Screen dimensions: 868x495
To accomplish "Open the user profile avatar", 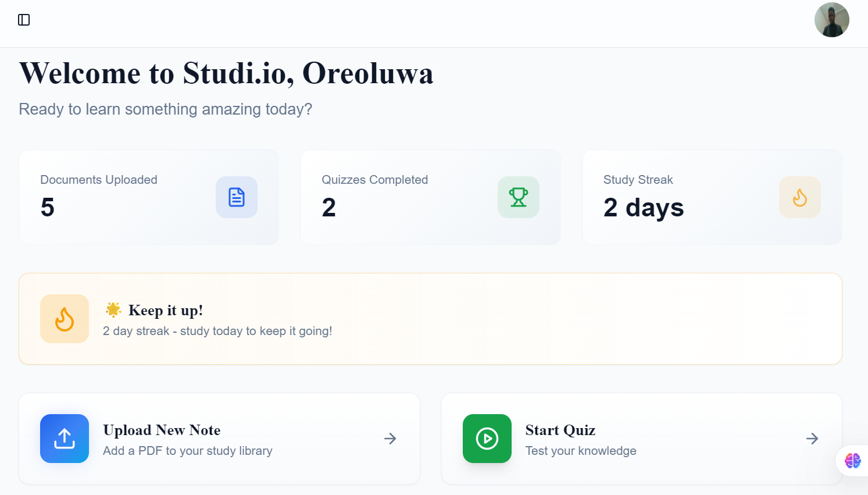I will pos(831,20).
